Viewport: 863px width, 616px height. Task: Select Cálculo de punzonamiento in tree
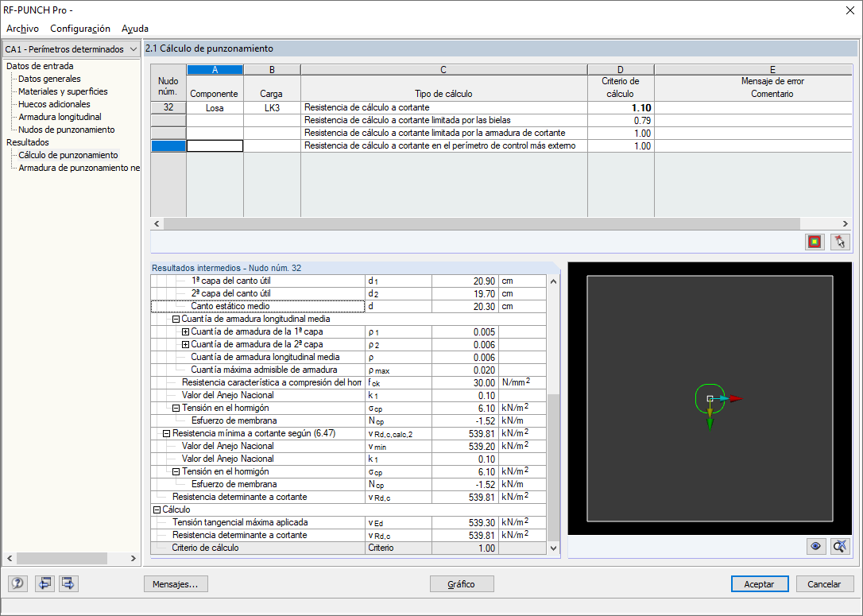(x=68, y=155)
